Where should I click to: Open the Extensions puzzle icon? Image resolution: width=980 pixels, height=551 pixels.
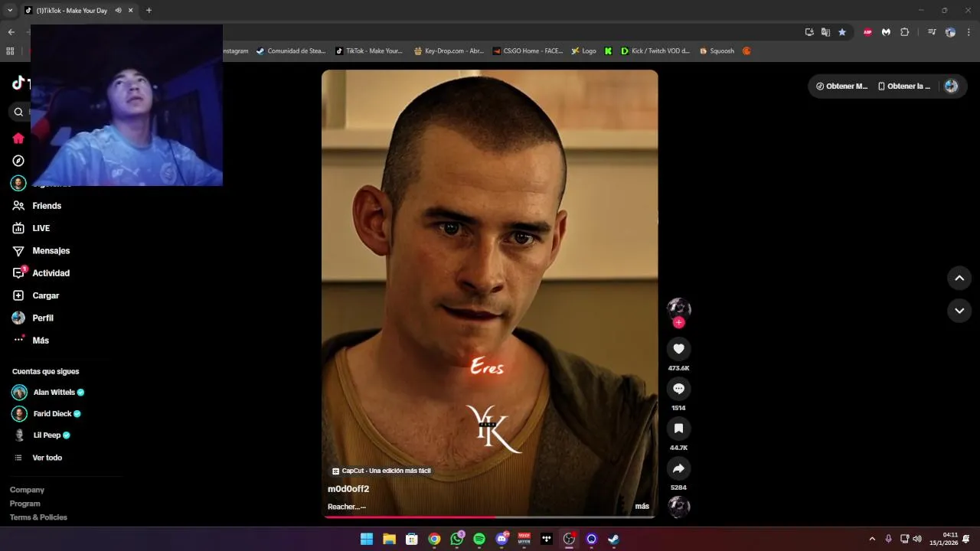[904, 32]
